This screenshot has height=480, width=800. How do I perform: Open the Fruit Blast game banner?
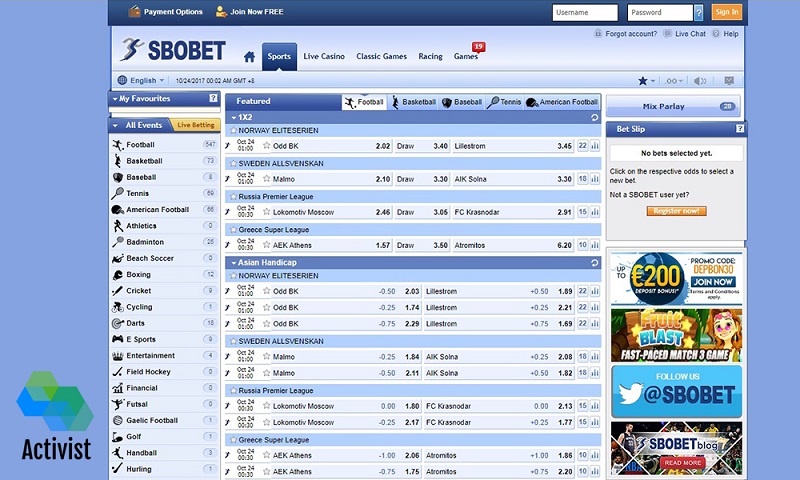coord(676,335)
